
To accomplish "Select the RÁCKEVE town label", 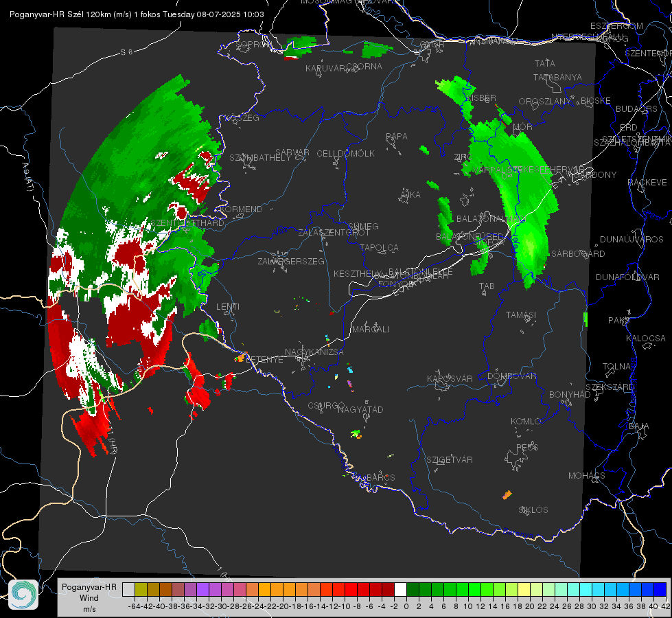I will [x=647, y=183].
